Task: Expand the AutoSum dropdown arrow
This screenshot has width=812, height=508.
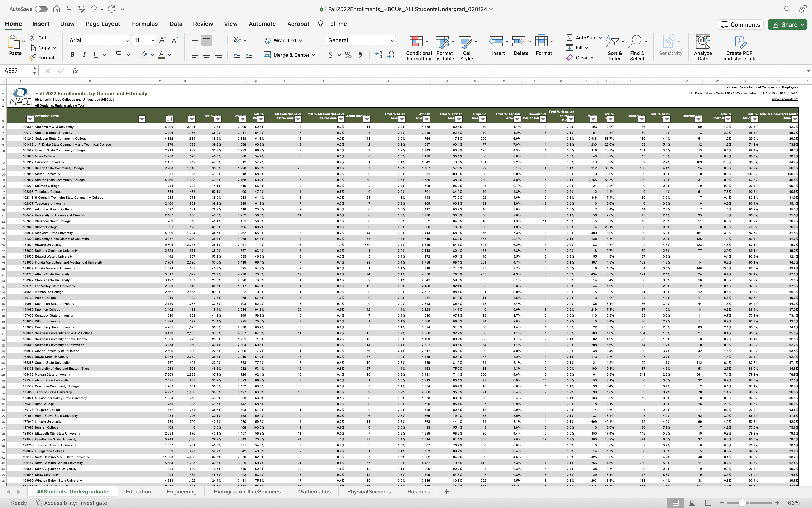Action: (x=601, y=38)
